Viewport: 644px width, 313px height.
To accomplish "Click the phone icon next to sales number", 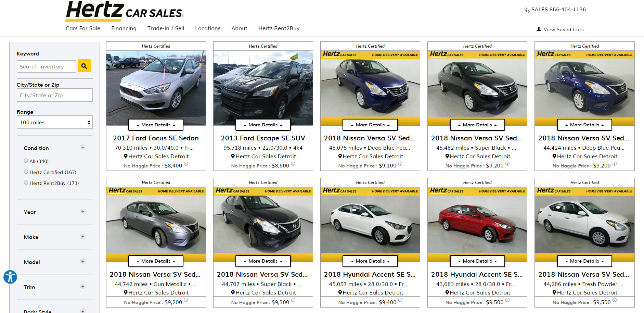I will click(527, 10).
